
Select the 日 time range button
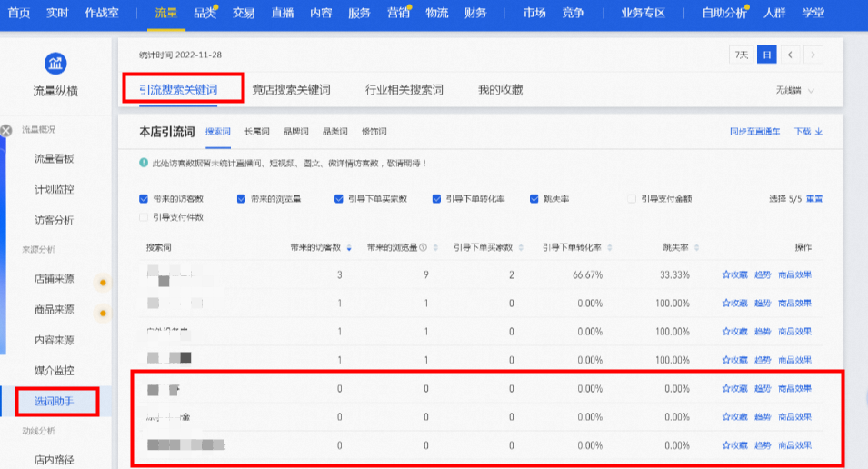(x=767, y=55)
